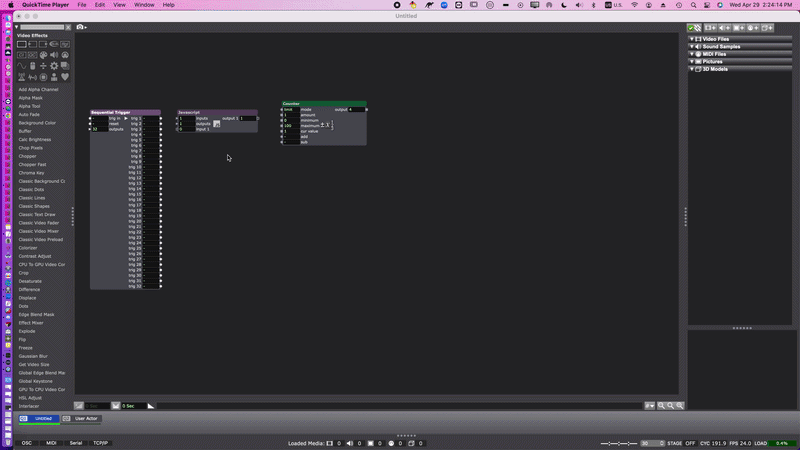Select the heart favorites category icon

pyautogui.click(x=65, y=77)
